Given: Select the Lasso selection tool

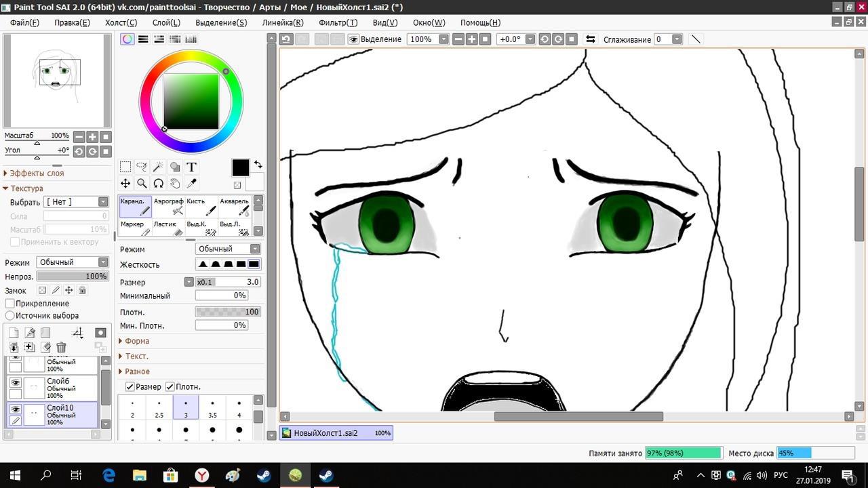Looking at the screenshot, I should click(142, 167).
